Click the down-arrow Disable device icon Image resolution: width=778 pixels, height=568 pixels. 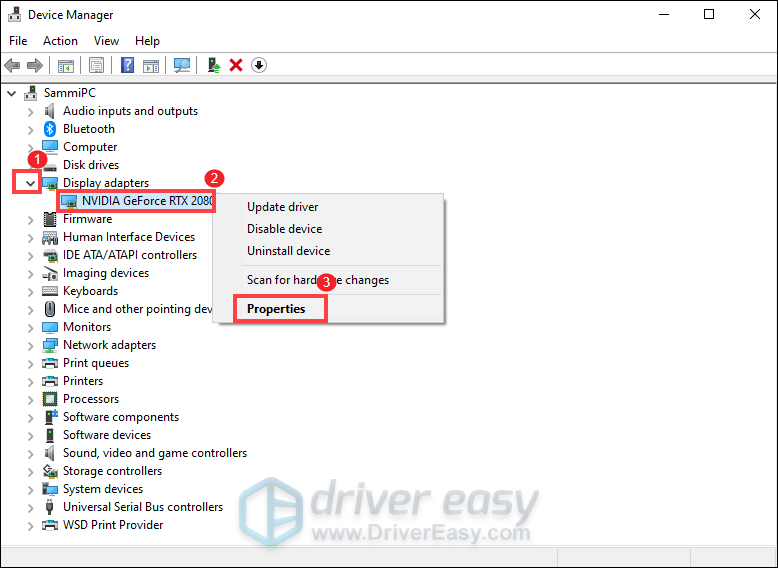coord(259,65)
